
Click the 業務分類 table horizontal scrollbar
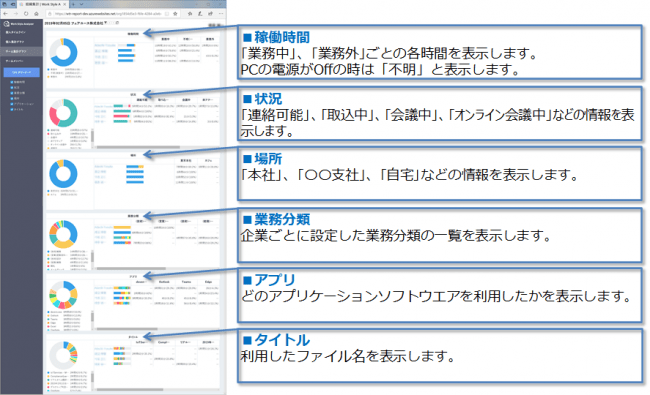pyautogui.click(x=131, y=269)
